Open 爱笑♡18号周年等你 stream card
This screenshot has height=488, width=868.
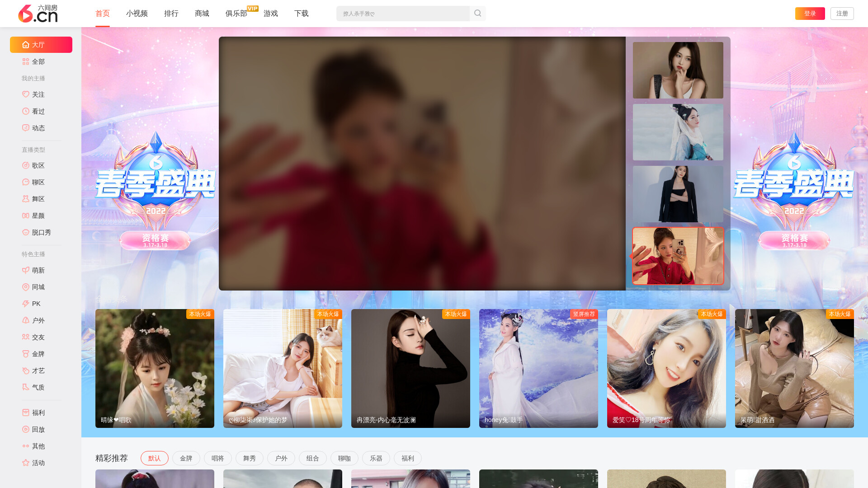pos(666,368)
